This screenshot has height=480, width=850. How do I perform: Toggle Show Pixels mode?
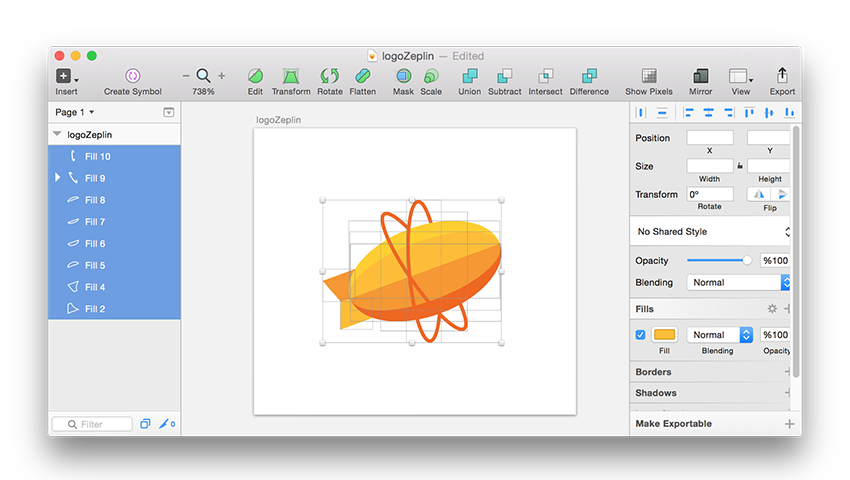coord(649,76)
